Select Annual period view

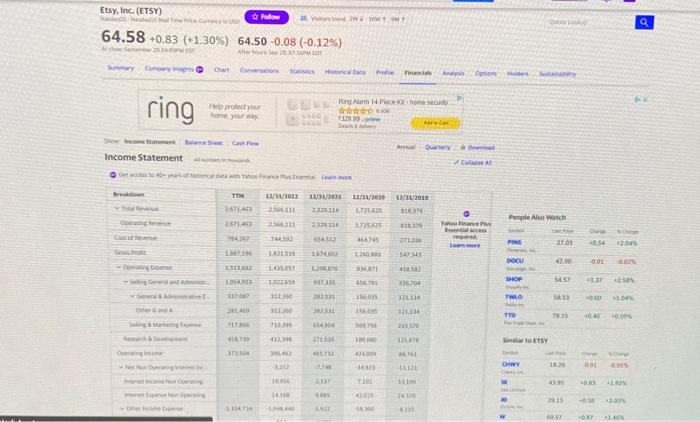point(405,147)
